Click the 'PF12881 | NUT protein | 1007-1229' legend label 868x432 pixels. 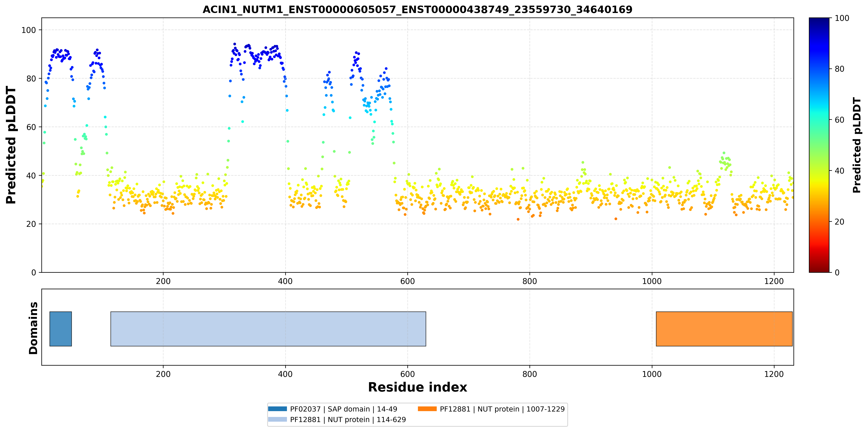click(502, 409)
